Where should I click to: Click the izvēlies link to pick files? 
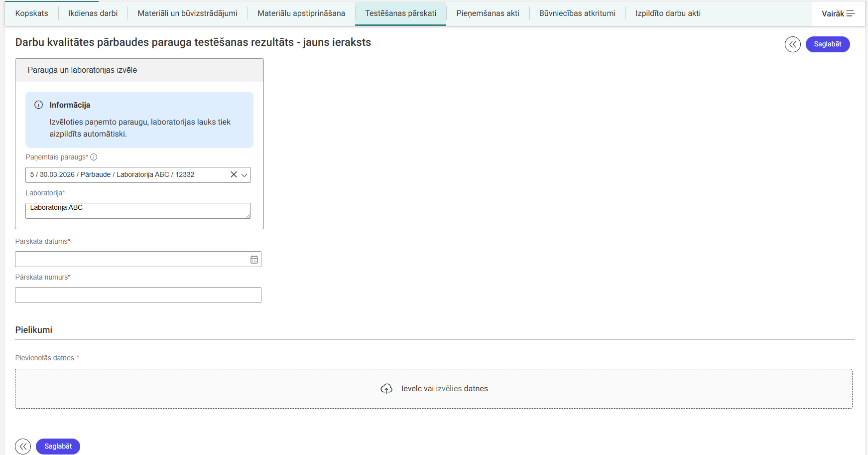click(x=449, y=389)
